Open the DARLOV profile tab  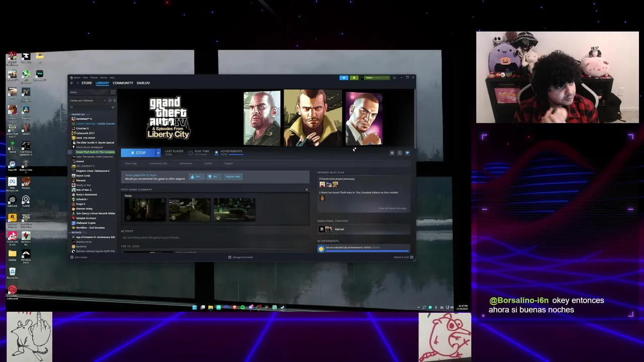coord(143,83)
